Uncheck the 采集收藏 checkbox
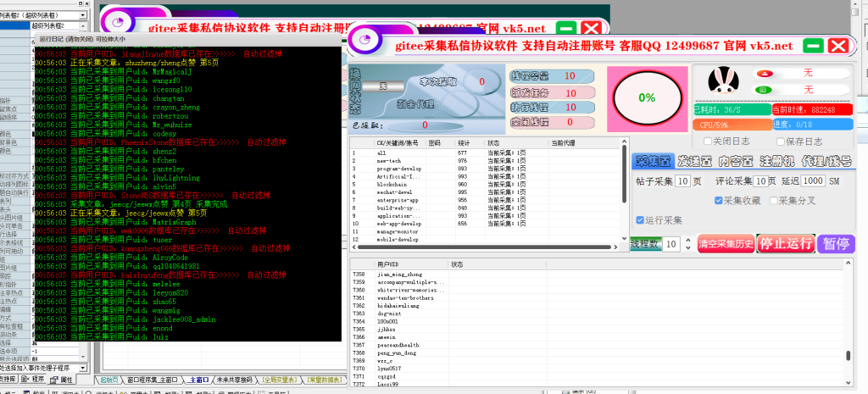This screenshot has width=868, height=394. [x=719, y=201]
